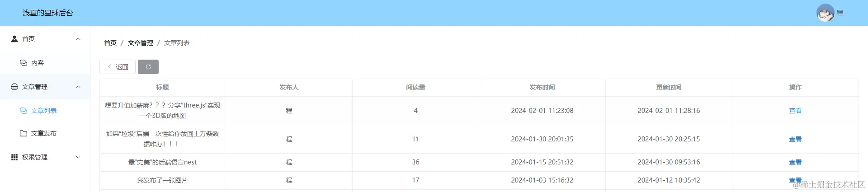The image size is (868, 192).
Task: Click publish time 2024-02-01 11:23:08
Action: point(542,111)
